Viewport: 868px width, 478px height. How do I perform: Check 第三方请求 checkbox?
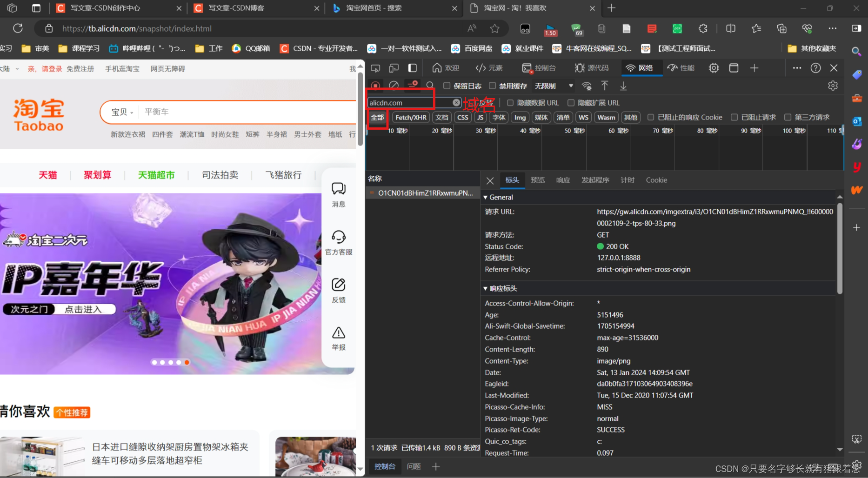(x=788, y=117)
